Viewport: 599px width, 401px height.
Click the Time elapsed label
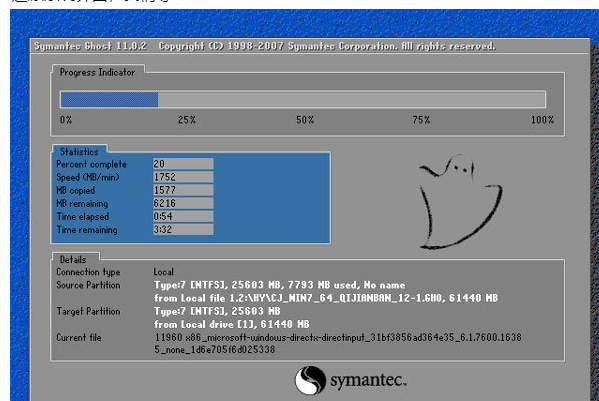83,217
